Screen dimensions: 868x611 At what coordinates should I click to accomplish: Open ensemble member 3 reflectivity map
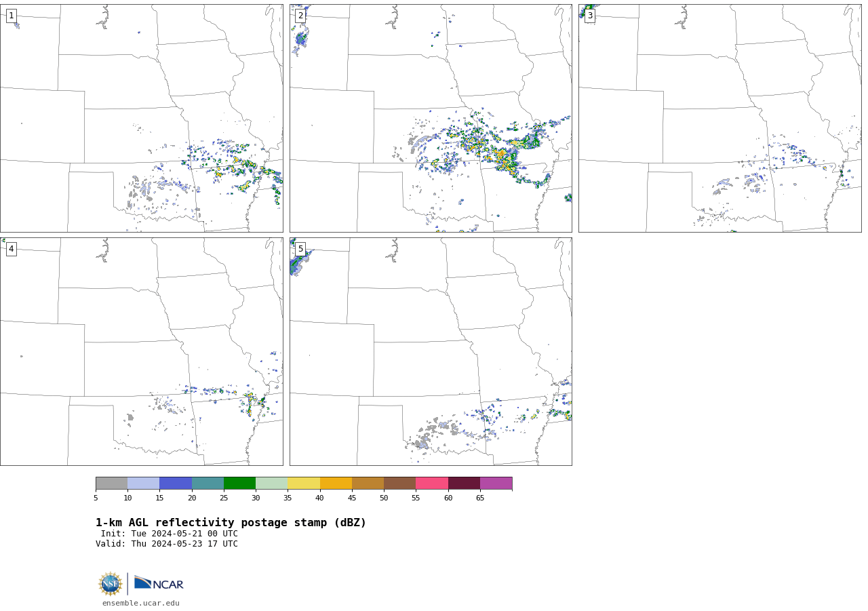(x=719, y=118)
